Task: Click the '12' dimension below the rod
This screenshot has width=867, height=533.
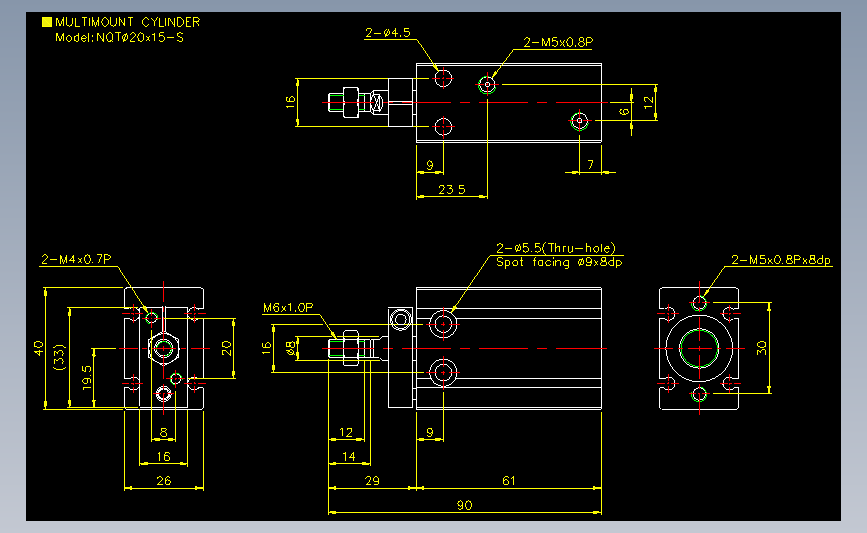Action: (346, 432)
